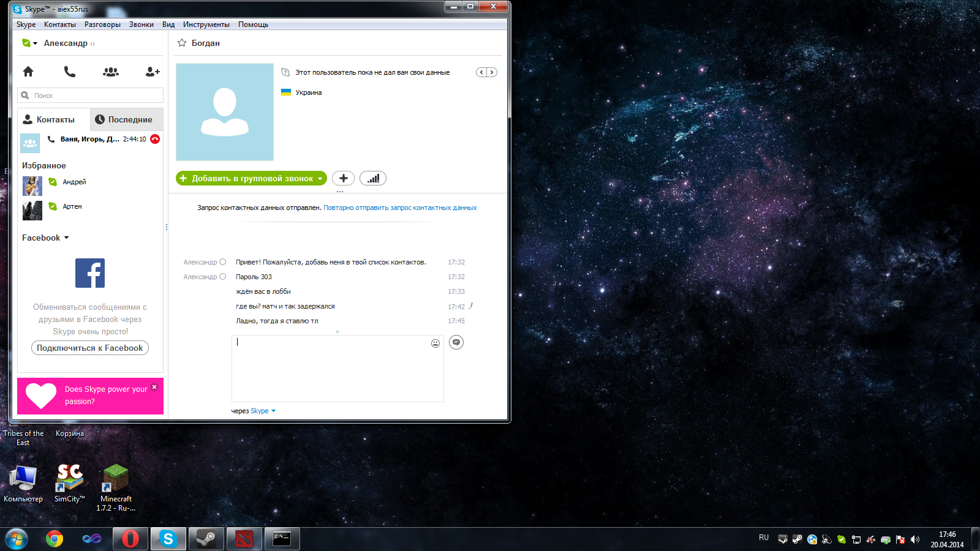The height and width of the screenshot is (551, 980).
Task: Click Подключиться к Facebook button
Action: (90, 348)
